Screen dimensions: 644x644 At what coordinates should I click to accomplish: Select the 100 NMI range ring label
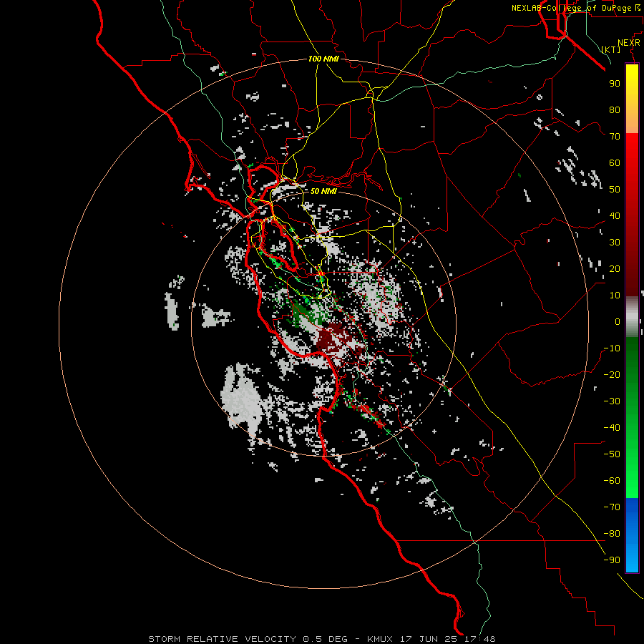tap(323, 59)
